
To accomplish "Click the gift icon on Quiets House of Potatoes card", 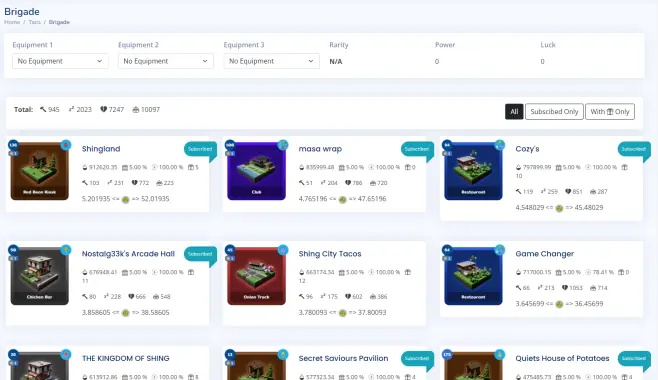I will click(625, 377).
